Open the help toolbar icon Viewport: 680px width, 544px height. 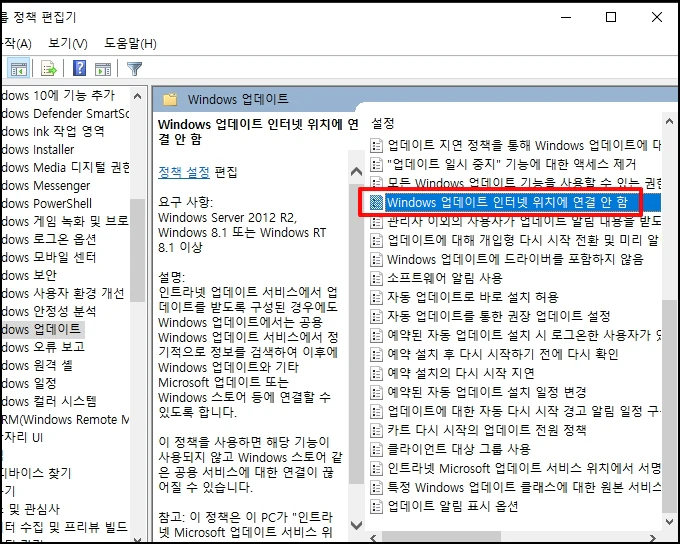click(79, 68)
